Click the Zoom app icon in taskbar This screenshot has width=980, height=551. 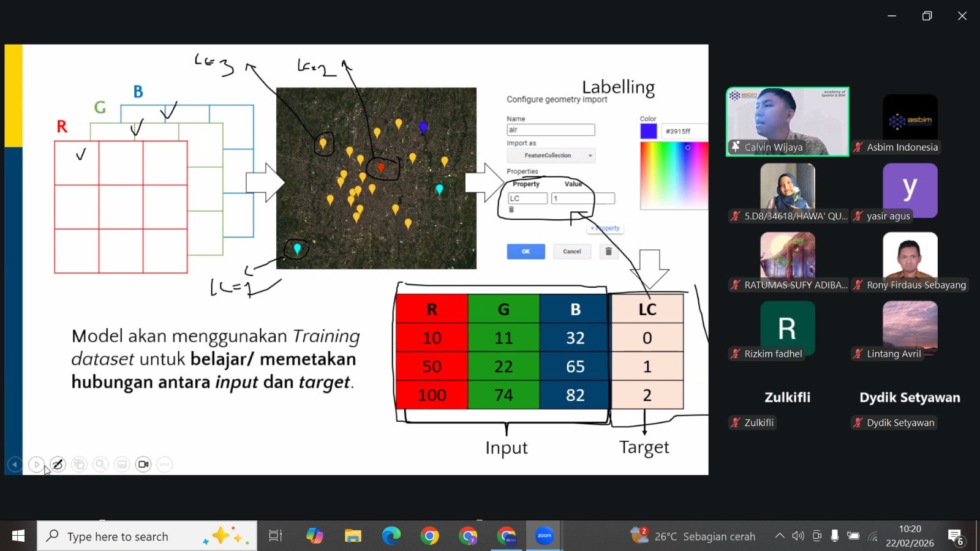(x=544, y=536)
